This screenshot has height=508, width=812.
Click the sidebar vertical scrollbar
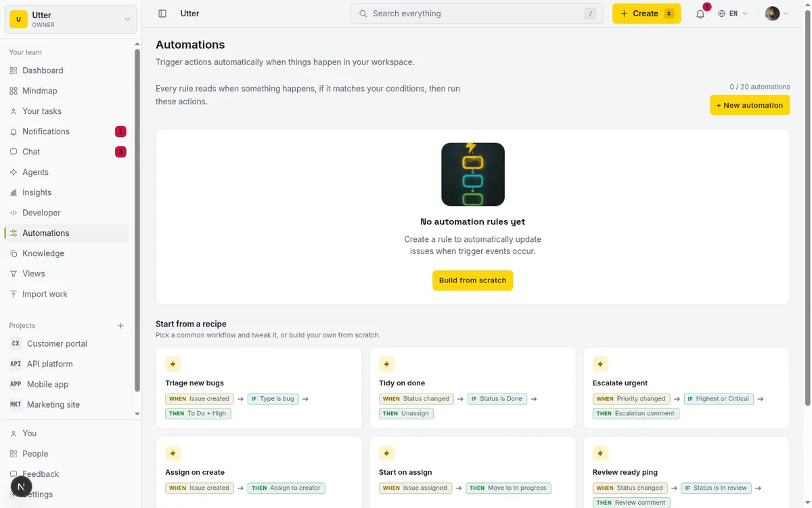point(137,220)
